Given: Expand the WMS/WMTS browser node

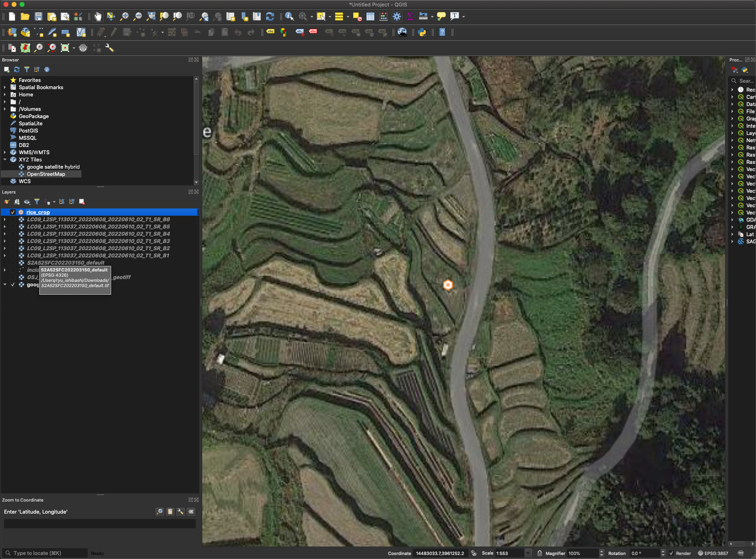Looking at the screenshot, I should (x=5, y=152).
